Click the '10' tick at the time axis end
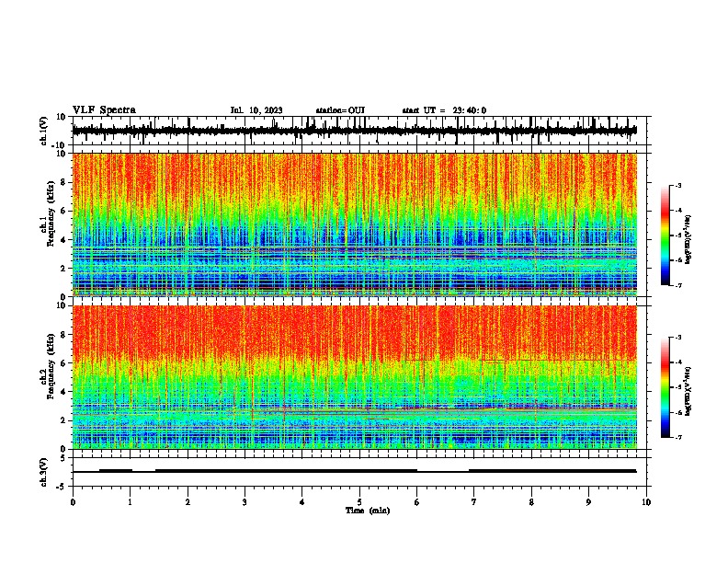728x563 pixels. pyautogui.click(x=646, y=502)
